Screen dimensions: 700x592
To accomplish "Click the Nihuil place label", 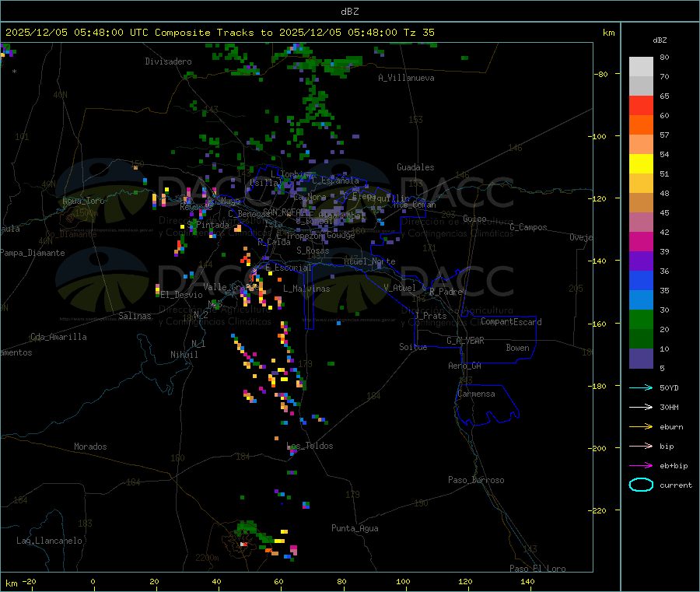I will point(184,355).
